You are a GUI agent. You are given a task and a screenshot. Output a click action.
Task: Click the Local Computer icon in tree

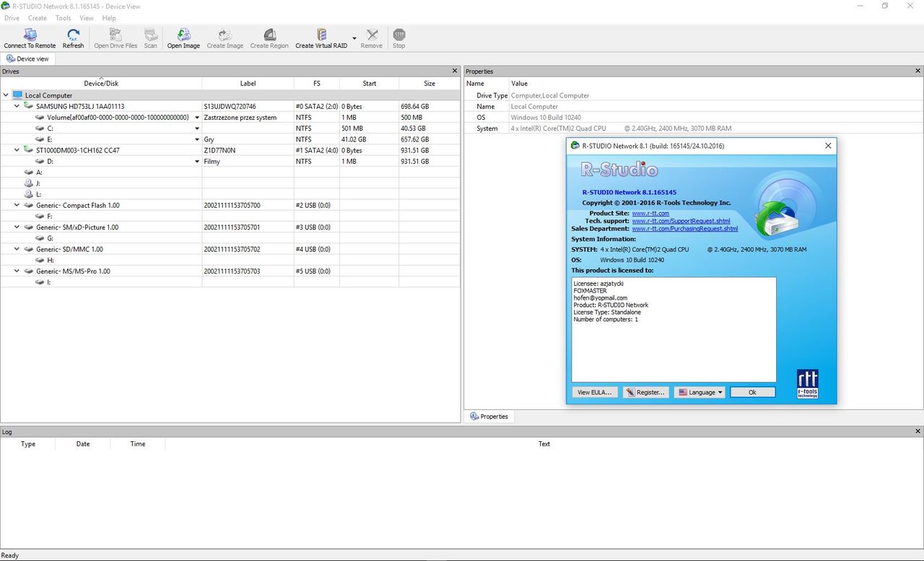tap(17, 95)
